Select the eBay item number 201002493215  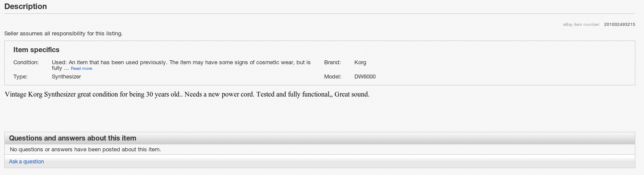pos(619,25)
